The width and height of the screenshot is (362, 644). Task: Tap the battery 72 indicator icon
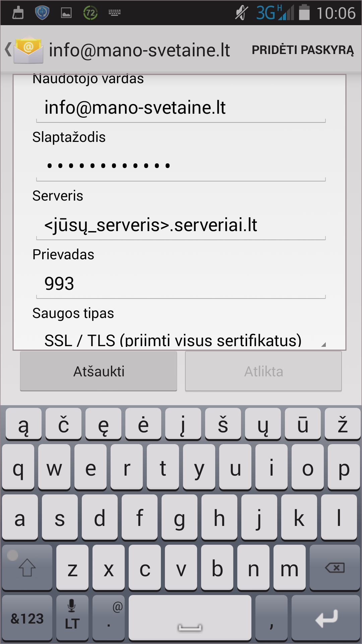[x=90, y=13]
